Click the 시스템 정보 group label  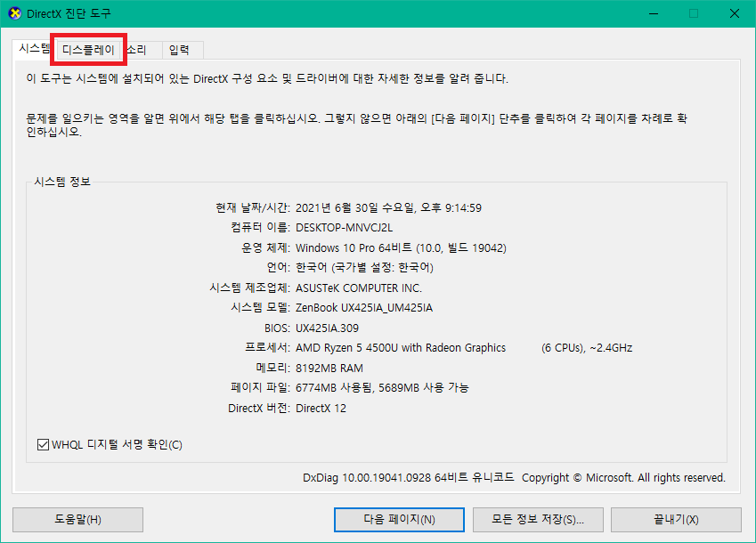click(x=62, y=182)
